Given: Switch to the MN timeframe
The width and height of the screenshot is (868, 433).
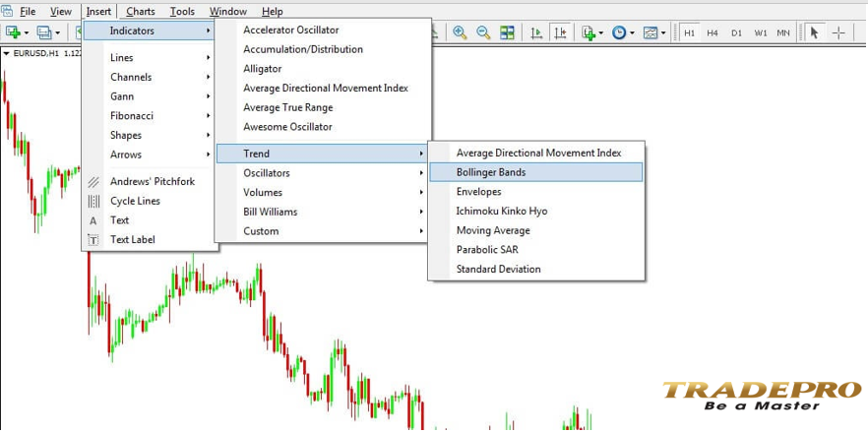Looking at the screenshot, I should 783,33.
